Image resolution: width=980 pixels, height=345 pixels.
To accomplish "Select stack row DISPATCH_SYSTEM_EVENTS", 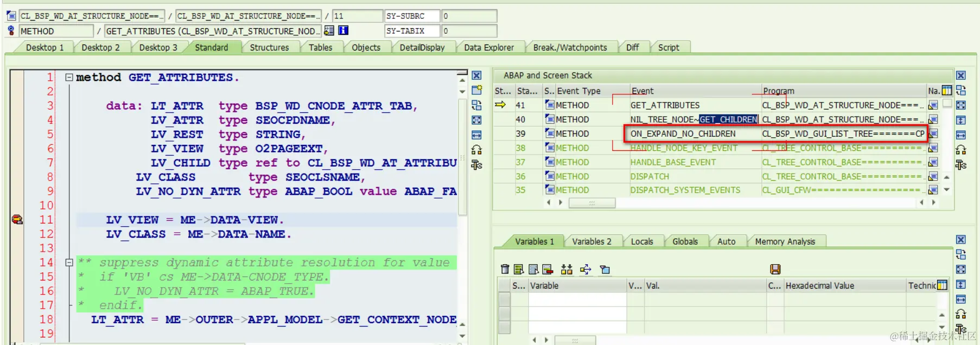I will [x=716, y=190].
